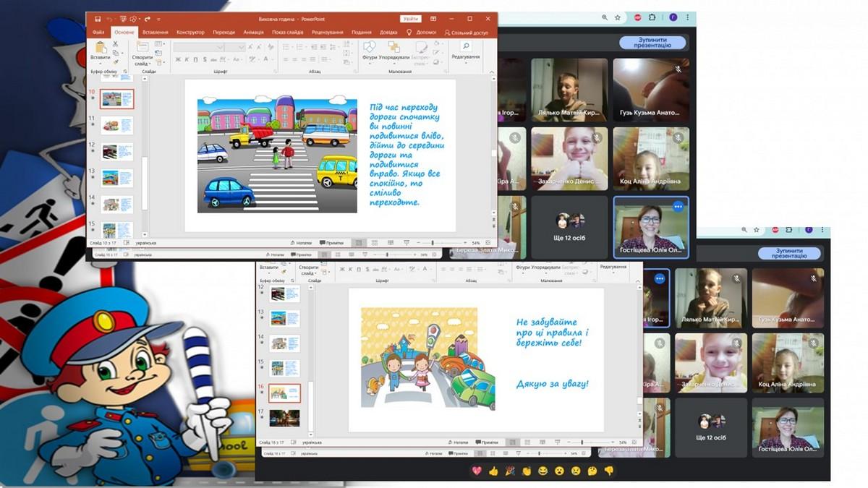The image size is (868, 488).
Task: Switch to the Показ слайдів tab
Action: 289,33
